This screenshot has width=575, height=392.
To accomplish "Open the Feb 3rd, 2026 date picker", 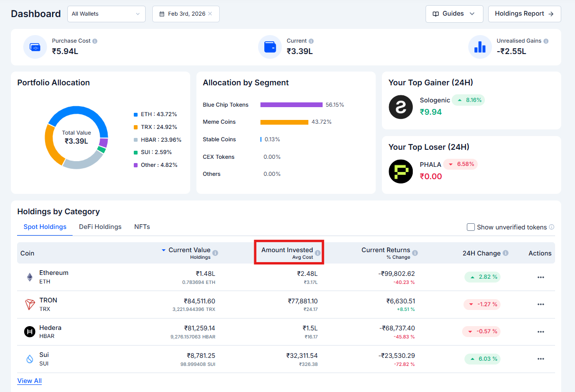I will tap(186, 14).
